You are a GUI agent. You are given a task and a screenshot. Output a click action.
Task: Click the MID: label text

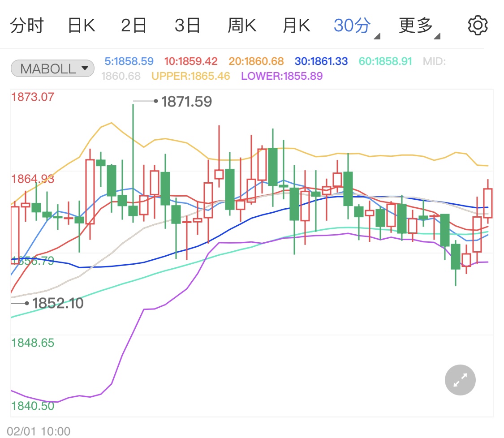tap(434, 61)
